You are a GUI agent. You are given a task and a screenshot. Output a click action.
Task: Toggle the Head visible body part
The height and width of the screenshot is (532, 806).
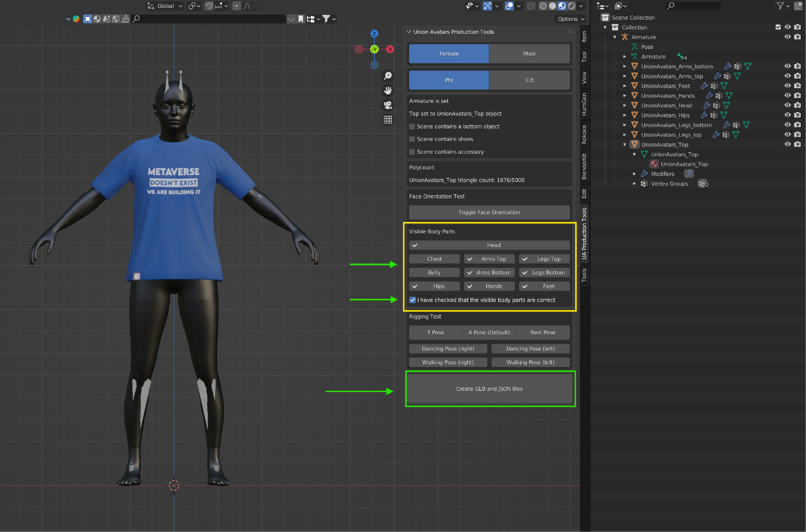pyautogui.click(x=489, y=245)
